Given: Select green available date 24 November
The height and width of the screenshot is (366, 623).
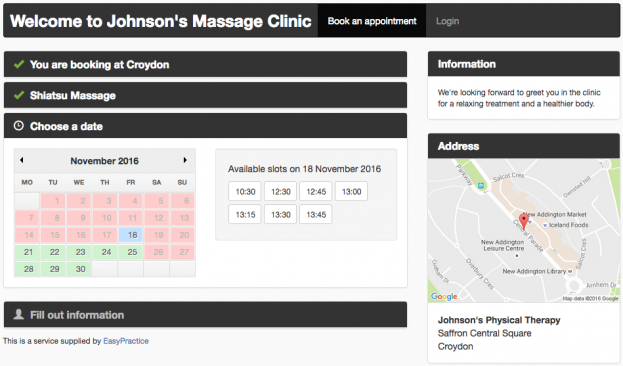Looking at the screenshot, I should (x=106, y=252).
